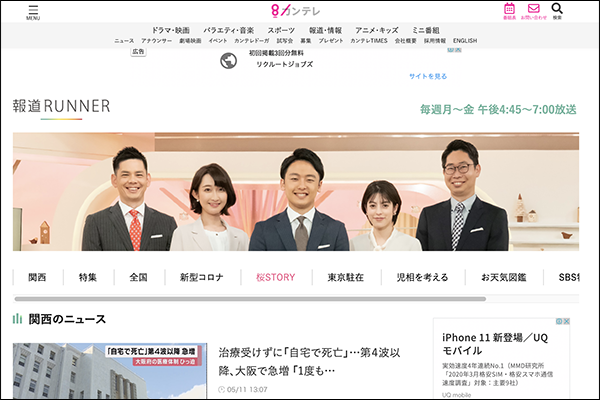Select the 全国 category tab

[x=138, y=277]
